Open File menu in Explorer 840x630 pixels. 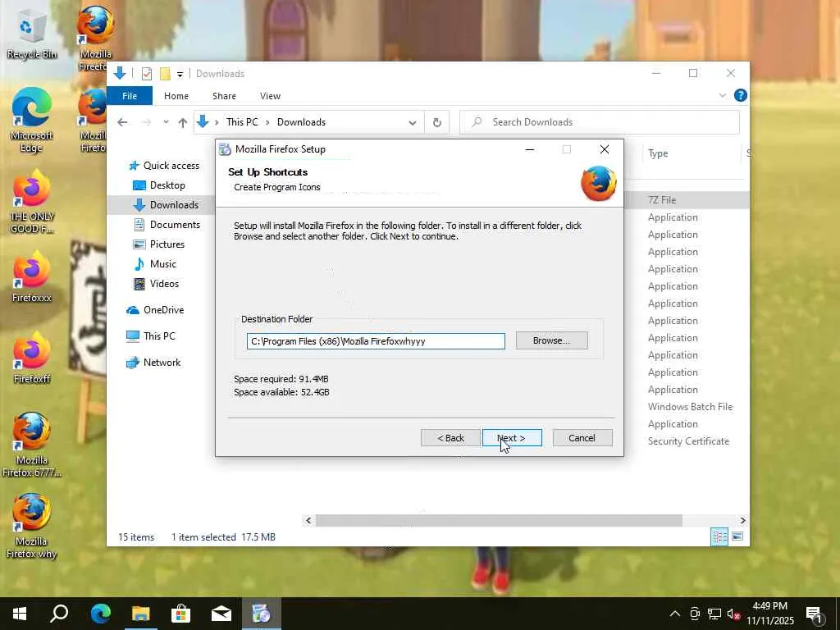pos(130,96)
